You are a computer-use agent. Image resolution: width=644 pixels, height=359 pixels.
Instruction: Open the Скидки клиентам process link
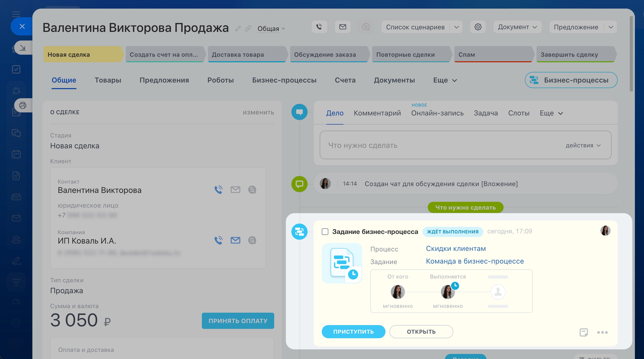456,249
